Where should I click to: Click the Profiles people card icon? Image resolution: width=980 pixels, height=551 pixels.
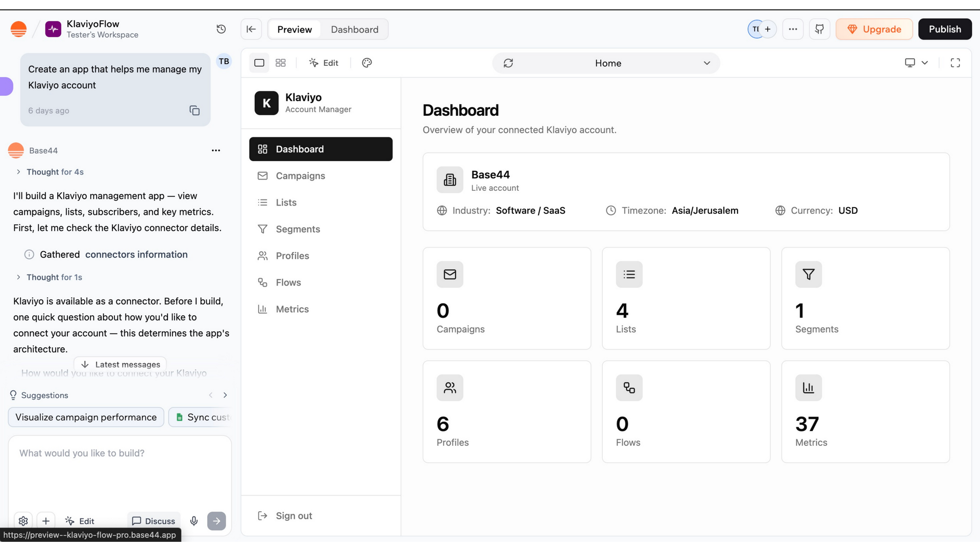click(450, 388)
